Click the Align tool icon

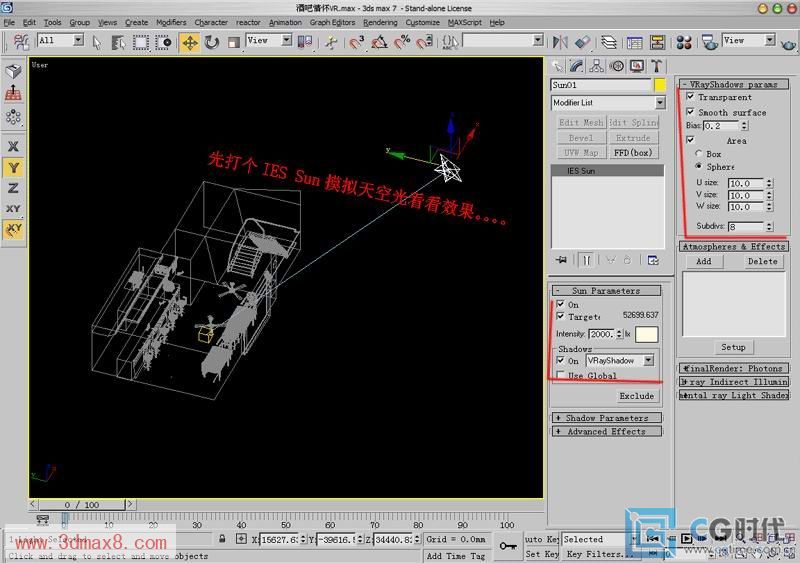(582, 42)
